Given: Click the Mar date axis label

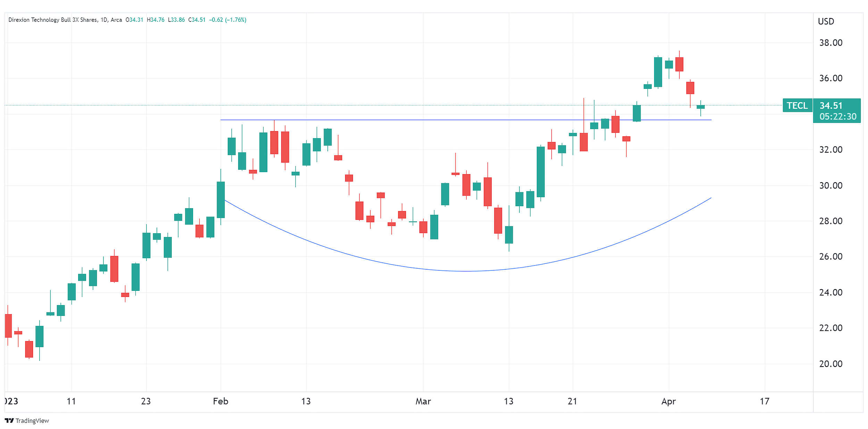Looking at the screenshot, I should click(x=423, y=401).
